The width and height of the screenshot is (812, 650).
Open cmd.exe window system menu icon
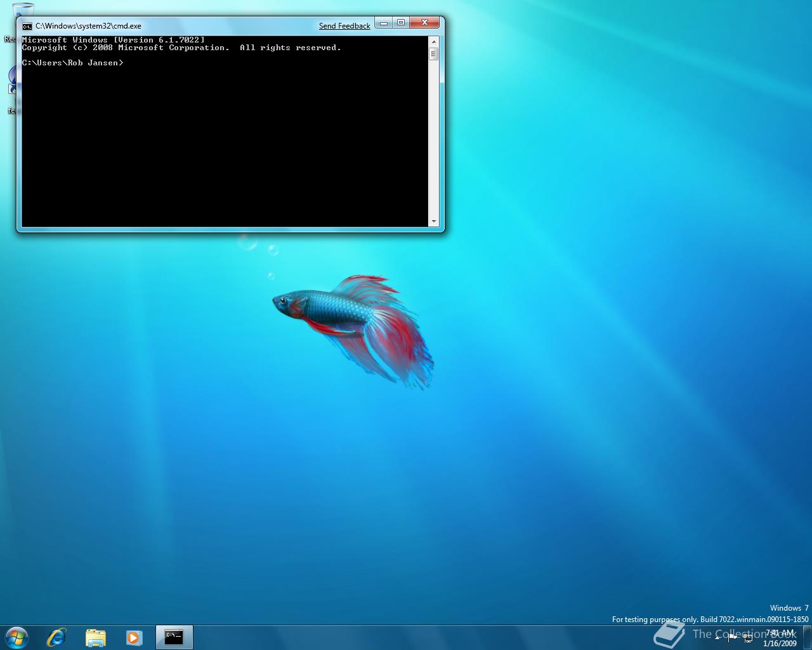tap(27, 26)
